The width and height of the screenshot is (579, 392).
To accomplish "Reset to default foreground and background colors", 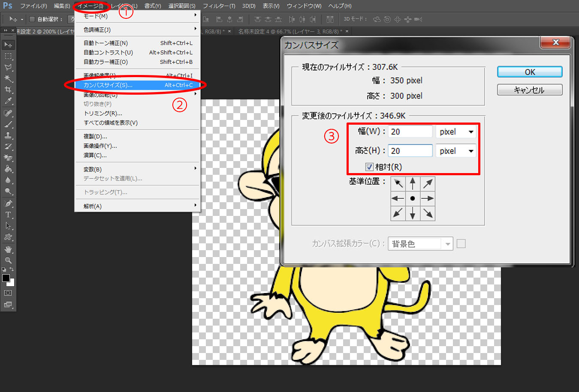I will (4, 269).
